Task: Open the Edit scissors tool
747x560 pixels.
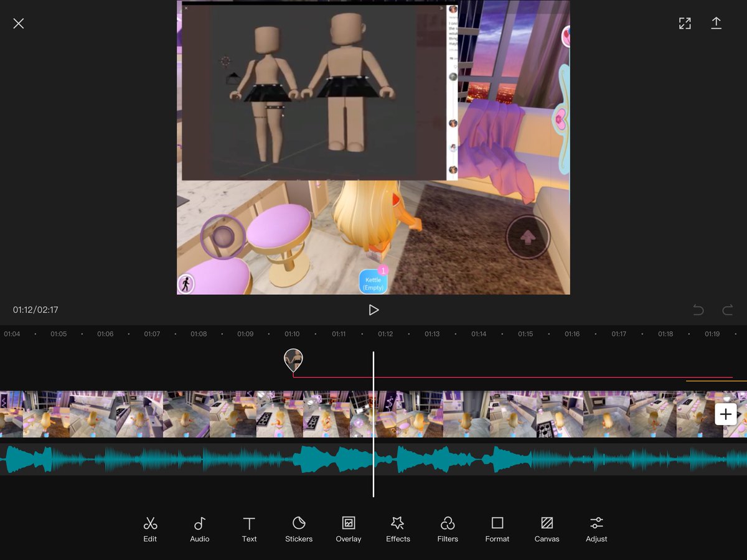Action: pyautogui.click(x=150, y=529)
